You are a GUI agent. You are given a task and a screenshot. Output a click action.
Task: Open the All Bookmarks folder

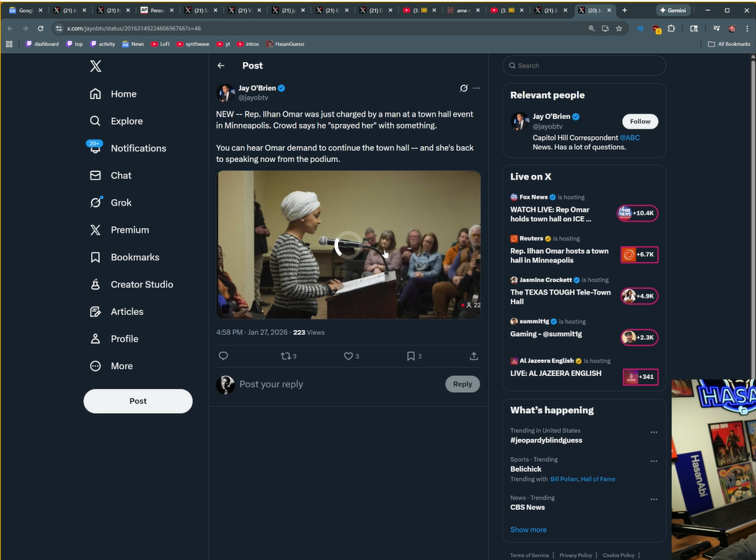tap(729, 44)
